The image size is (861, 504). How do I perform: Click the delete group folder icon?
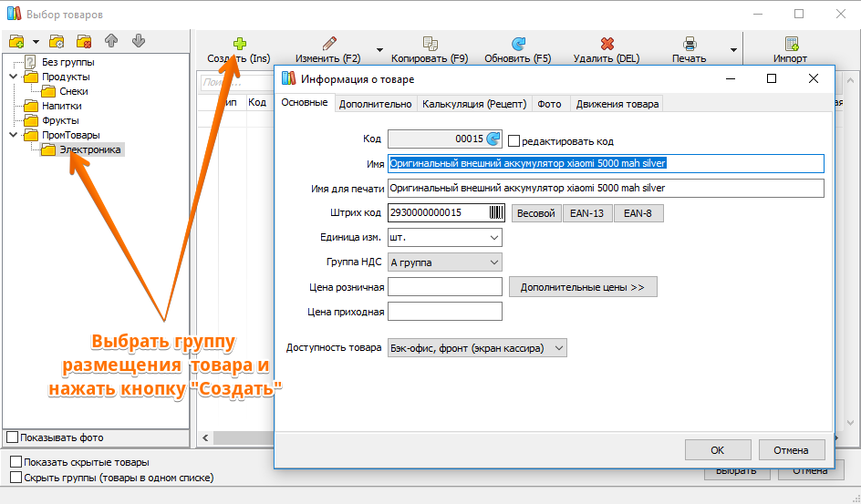84,42
